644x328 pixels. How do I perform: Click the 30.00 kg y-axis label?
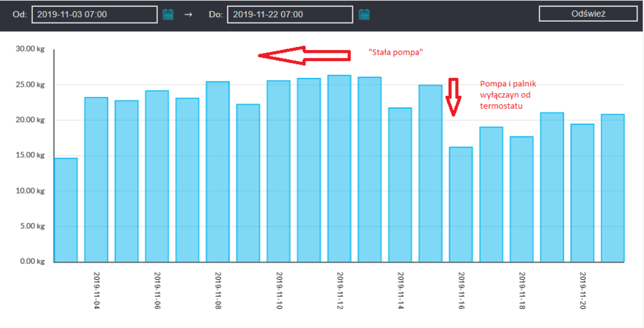coord(30,49)
